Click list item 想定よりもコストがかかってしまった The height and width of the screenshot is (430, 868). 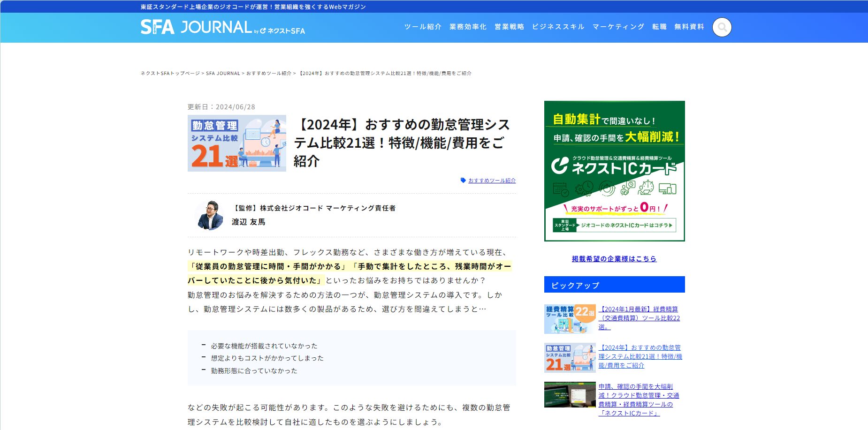pyautogui.click(x=267, y=358)
